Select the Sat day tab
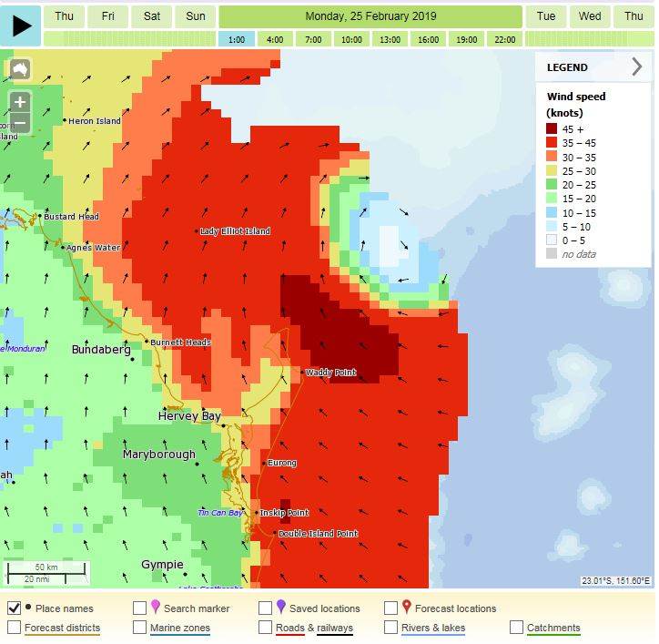 tap(152, 16)
